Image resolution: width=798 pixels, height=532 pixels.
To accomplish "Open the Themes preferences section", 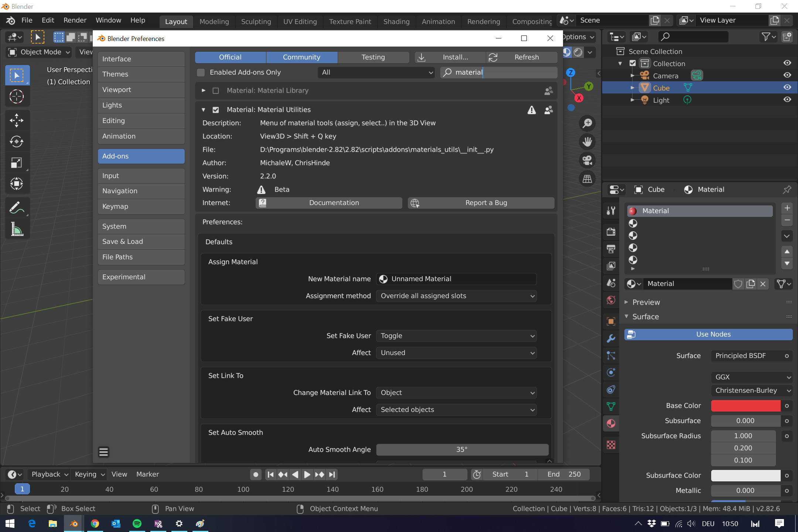I will [x=141, y=74].
